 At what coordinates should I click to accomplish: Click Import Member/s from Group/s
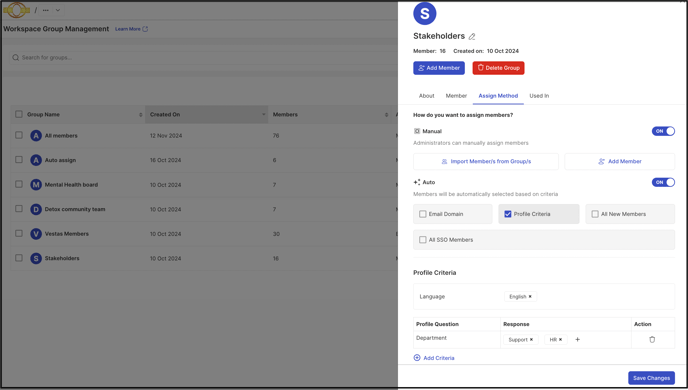(486, 161)
